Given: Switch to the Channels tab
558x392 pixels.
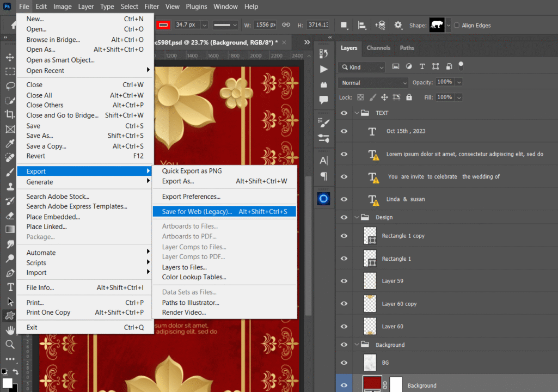Looking at the screenshot, I should pyautogui.click(x=378, y=48).
